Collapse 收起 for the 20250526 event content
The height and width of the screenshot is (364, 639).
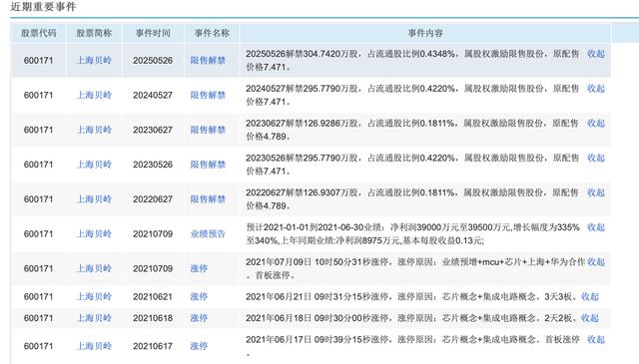coord(596,54)
